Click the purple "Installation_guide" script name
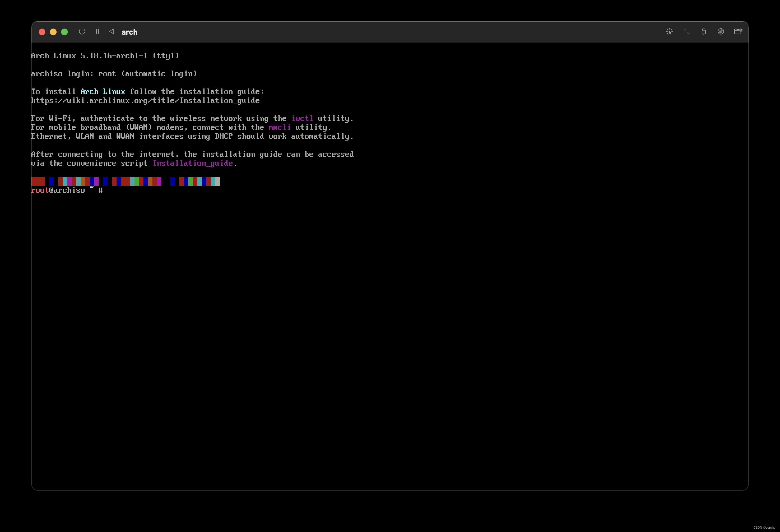780x532 pixels. coord(193,163)
